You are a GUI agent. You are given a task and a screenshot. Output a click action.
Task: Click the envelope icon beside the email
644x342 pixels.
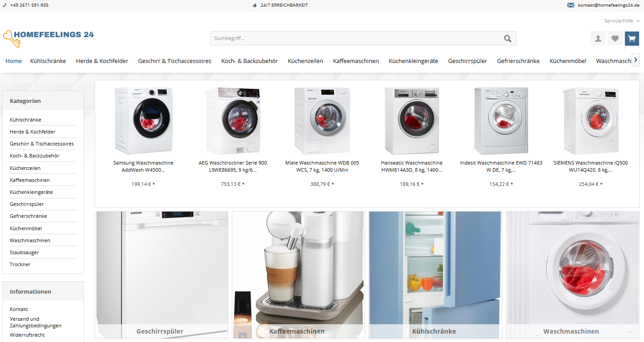571,5
